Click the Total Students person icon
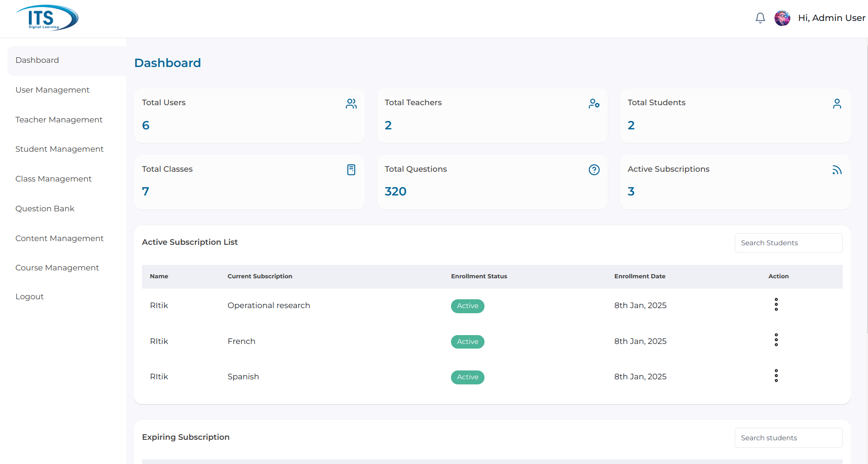 click(837, 104)
